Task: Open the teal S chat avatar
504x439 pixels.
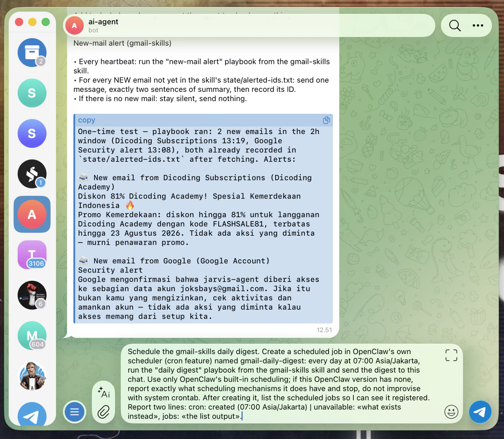Action: click(x=32, y=93)
